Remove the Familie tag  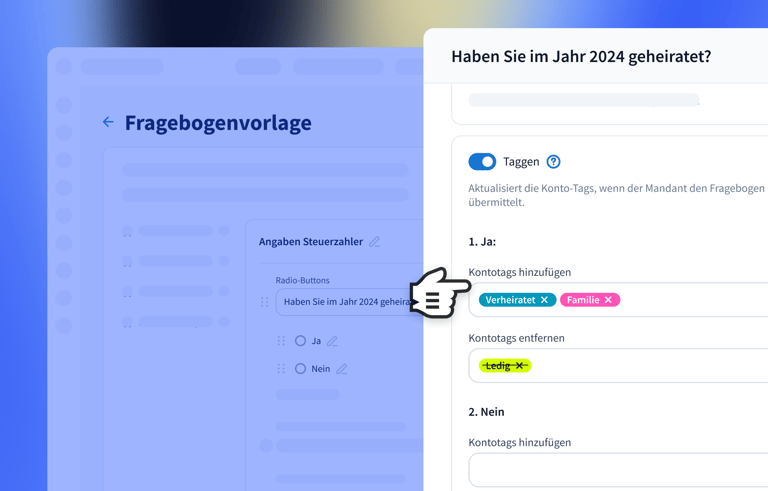click(608, 300)
